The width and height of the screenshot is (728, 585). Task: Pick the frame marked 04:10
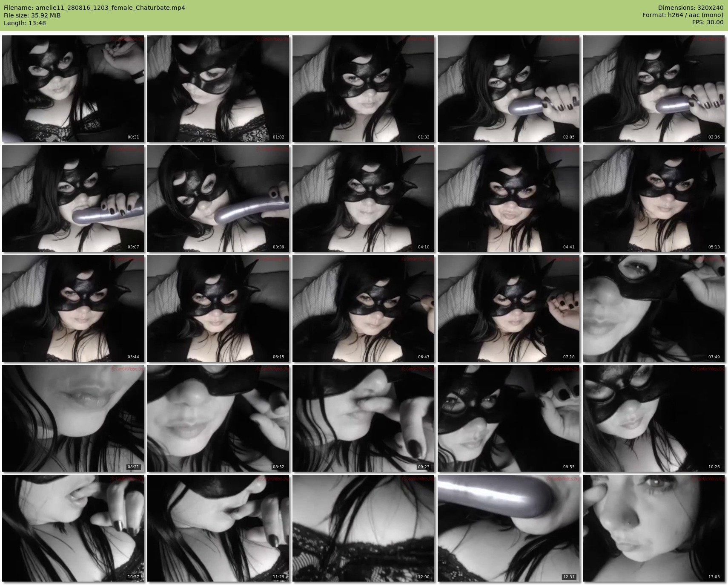[363, 199]
